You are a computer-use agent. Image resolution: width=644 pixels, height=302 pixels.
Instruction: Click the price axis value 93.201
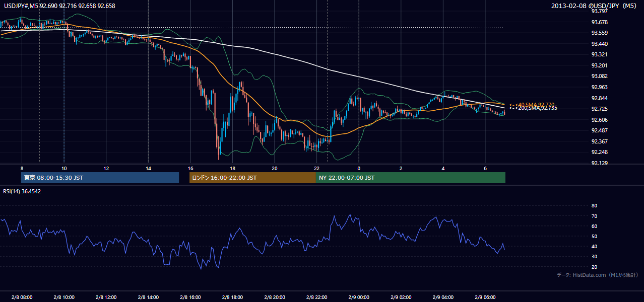(599, 65)
